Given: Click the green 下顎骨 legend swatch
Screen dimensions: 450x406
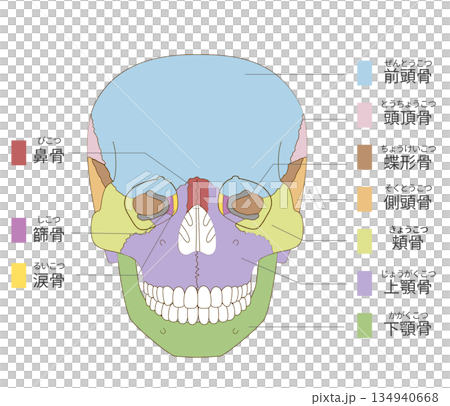Looking at the screenshot, I should [x=364, y=325].
